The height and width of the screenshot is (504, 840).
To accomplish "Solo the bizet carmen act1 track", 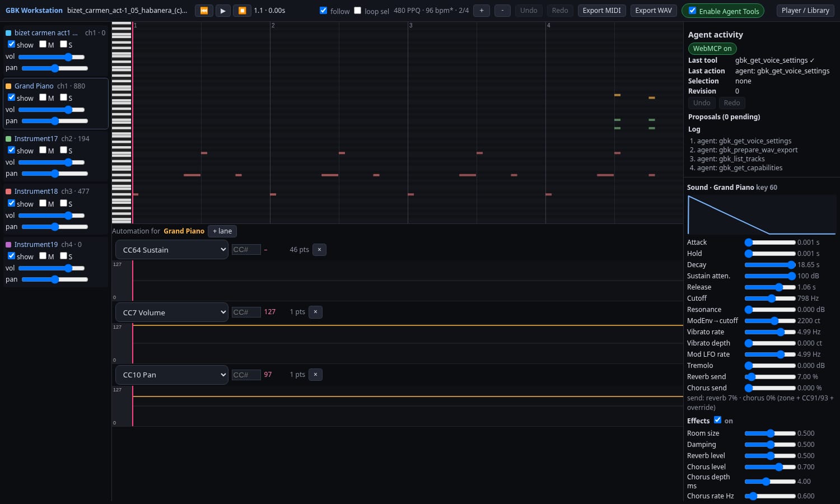I will (x=63, y=44).
